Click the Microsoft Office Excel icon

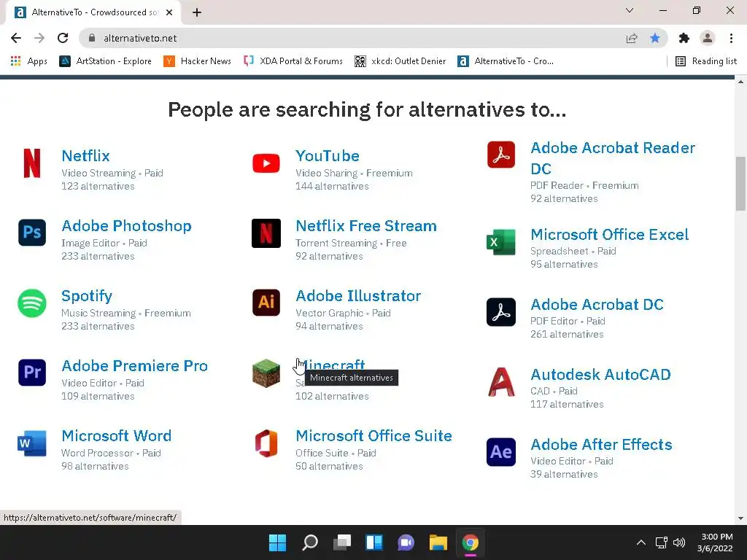pos(501,242)
